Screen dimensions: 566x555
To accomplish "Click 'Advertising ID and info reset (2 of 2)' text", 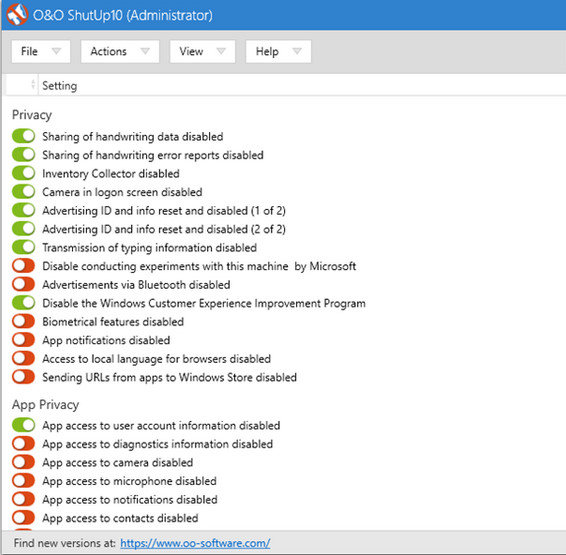I will 164,229.
